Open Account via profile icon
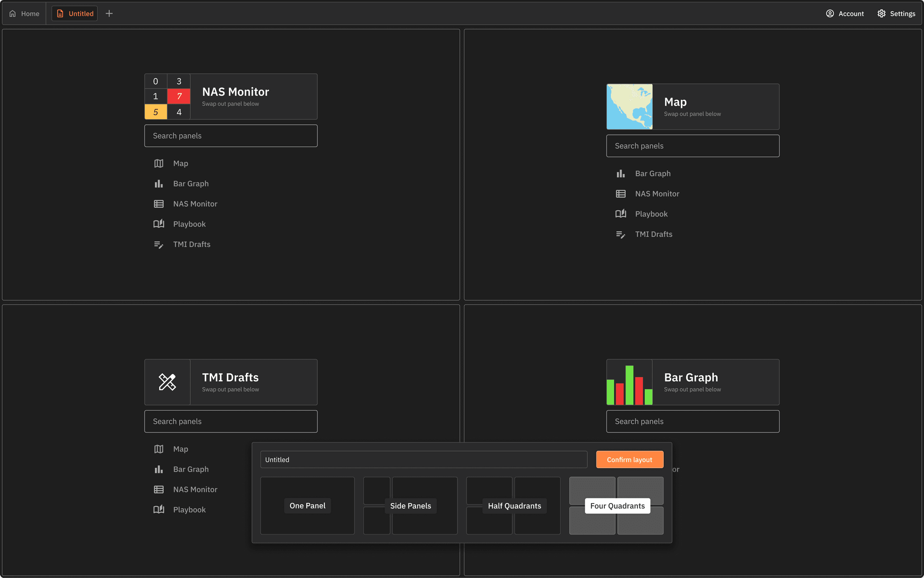The width and height of the screenshot is (924, 578). pyautogui.click(x=830, y=14)
